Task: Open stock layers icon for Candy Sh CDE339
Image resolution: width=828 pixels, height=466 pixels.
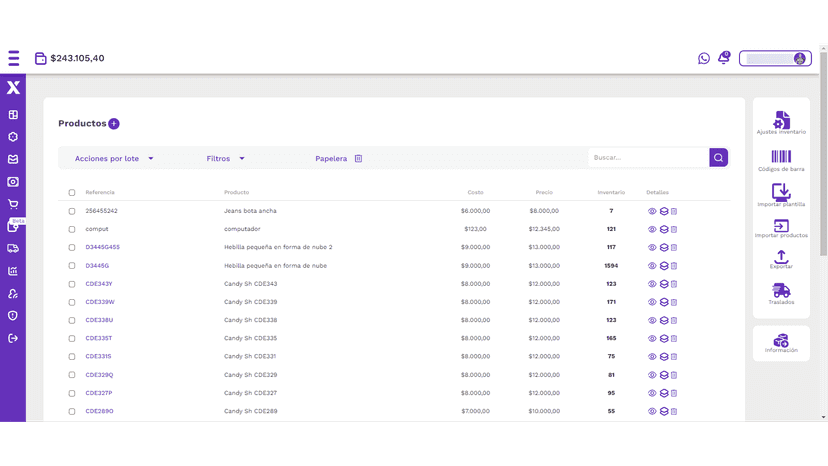Action: coord(664,302)
